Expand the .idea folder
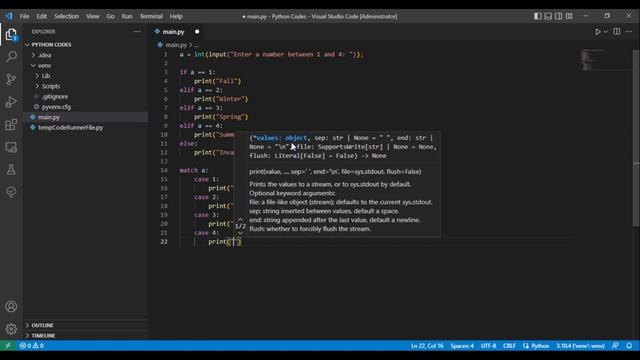Image resolution: width=640 pixels, height=360 pixels. click(45, 55)
